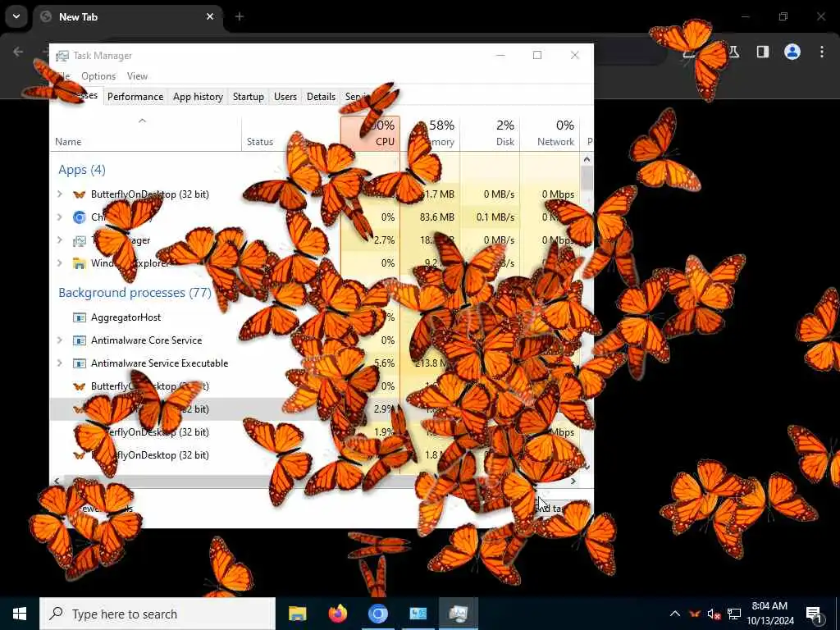
Task: Click the butterfly icon in system tray
Action: tap(695, 614)
